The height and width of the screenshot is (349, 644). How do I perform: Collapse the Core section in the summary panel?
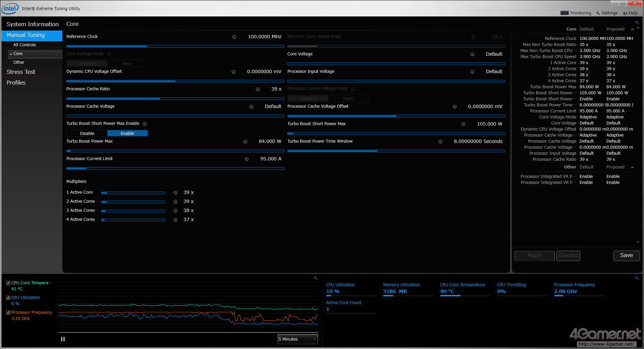pos(632,30)
